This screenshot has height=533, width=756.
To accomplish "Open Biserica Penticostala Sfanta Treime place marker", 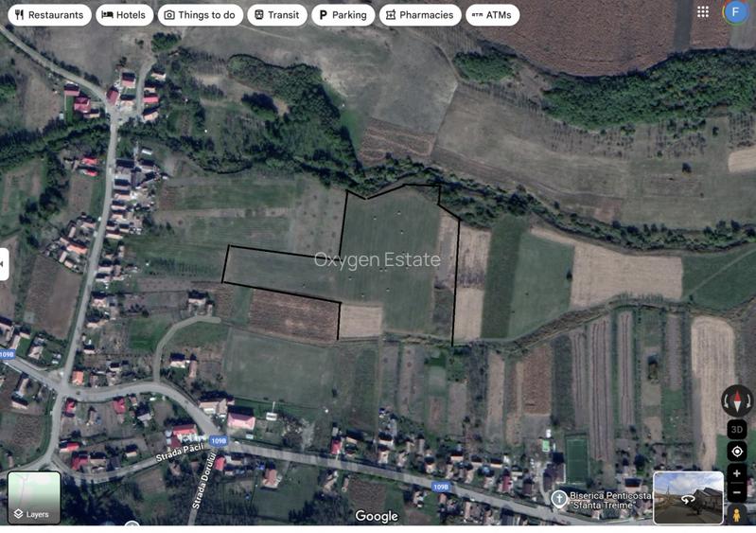I will [559, 499].
